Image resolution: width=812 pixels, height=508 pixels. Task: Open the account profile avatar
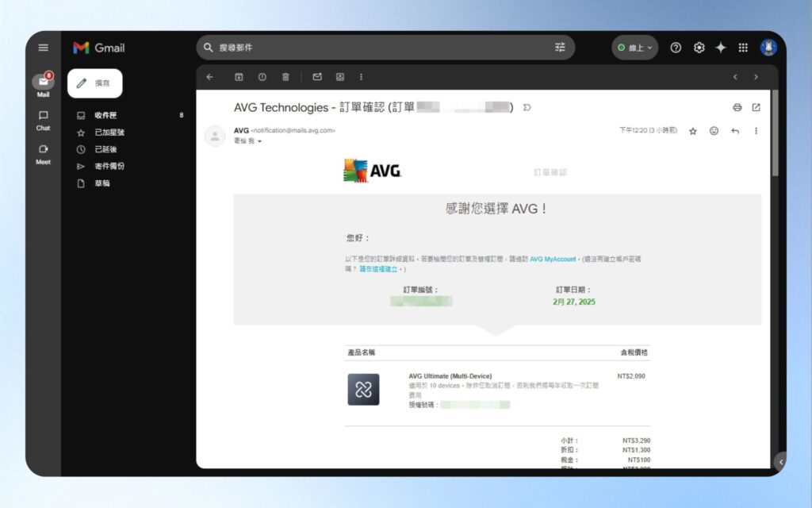768,47
